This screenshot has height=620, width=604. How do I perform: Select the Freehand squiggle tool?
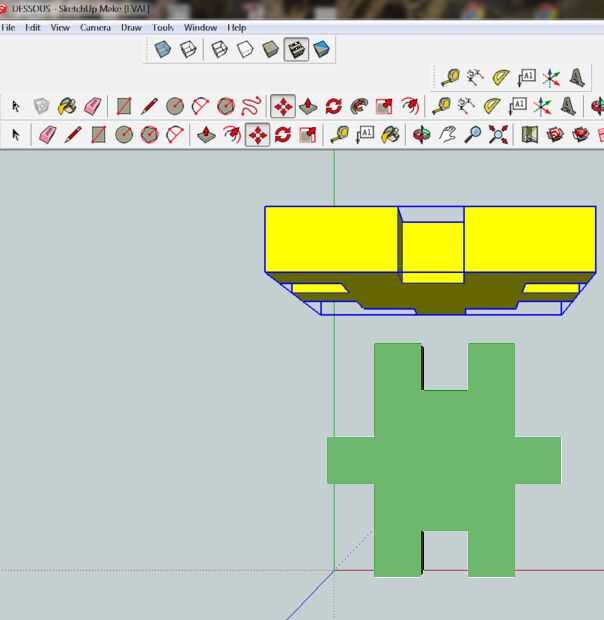click(x=251, y=106)
